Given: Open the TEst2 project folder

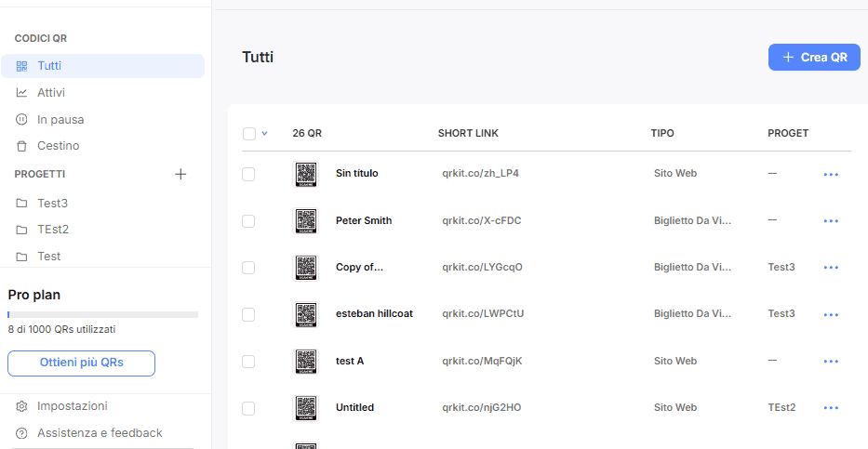Looking at the screenshot, I should pos(52,230).
